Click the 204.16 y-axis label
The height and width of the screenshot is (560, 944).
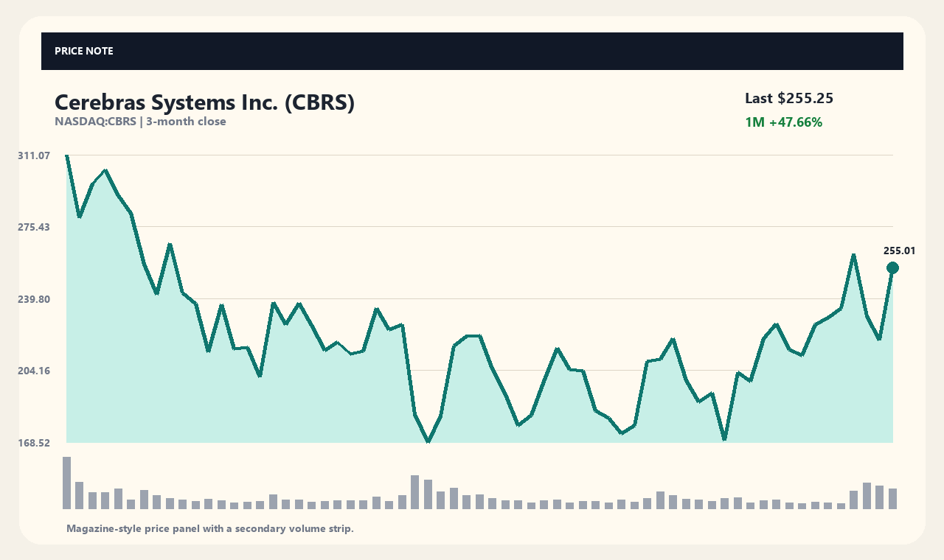(x=34, y=371)
